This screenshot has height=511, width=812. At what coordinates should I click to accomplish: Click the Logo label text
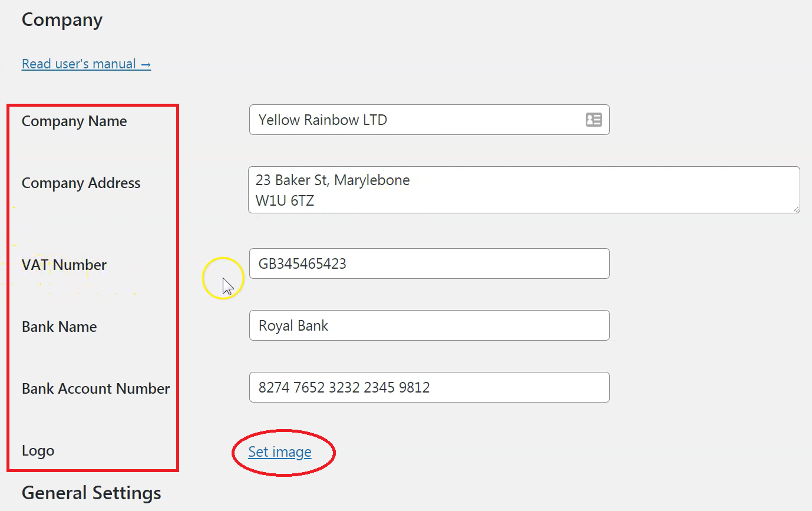38,451
